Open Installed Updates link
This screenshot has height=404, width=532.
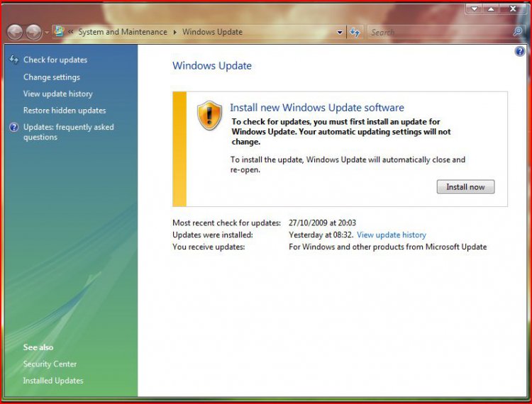(53, 381)
